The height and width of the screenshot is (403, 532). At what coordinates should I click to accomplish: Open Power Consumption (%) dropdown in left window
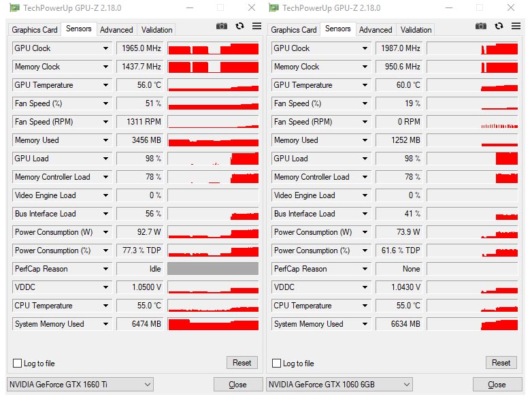[x=105, y=251]
